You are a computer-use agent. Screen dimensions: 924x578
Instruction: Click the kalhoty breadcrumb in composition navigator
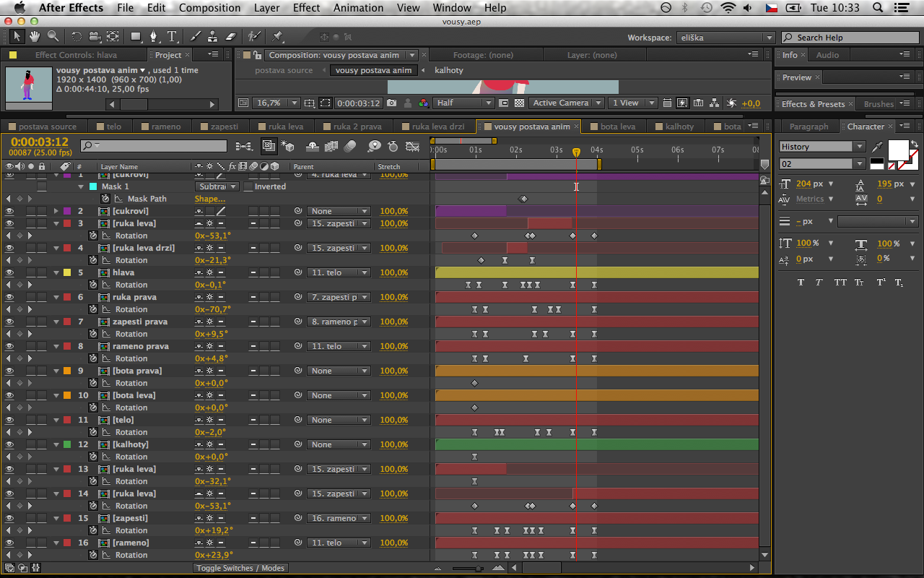pyautogui.click(x=448, y=70)
